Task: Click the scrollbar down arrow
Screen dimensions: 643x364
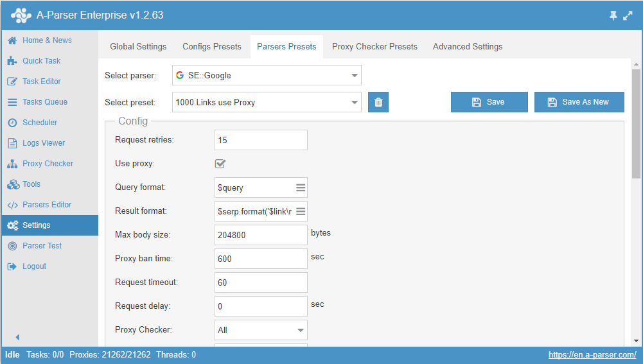Action: 636,341
